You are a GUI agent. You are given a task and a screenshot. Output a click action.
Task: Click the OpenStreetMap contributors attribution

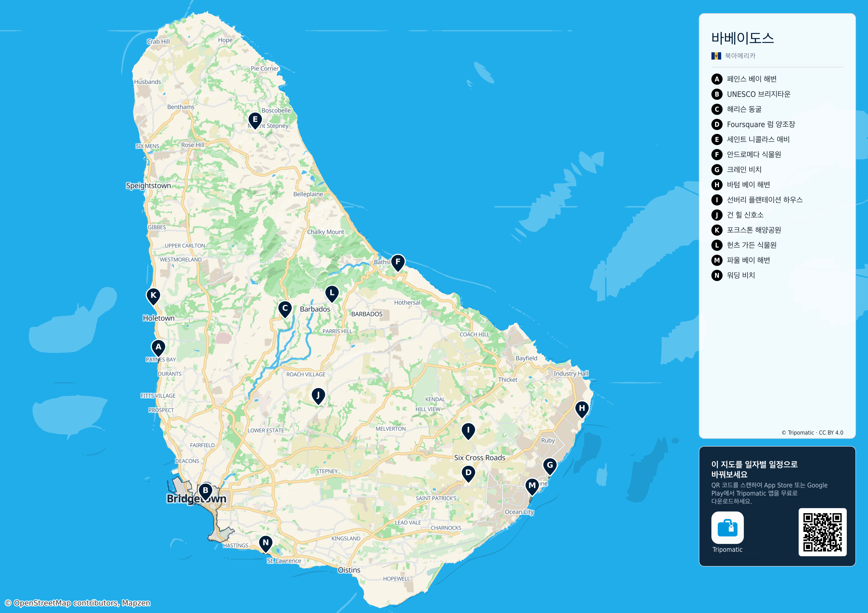pos(77,603)
